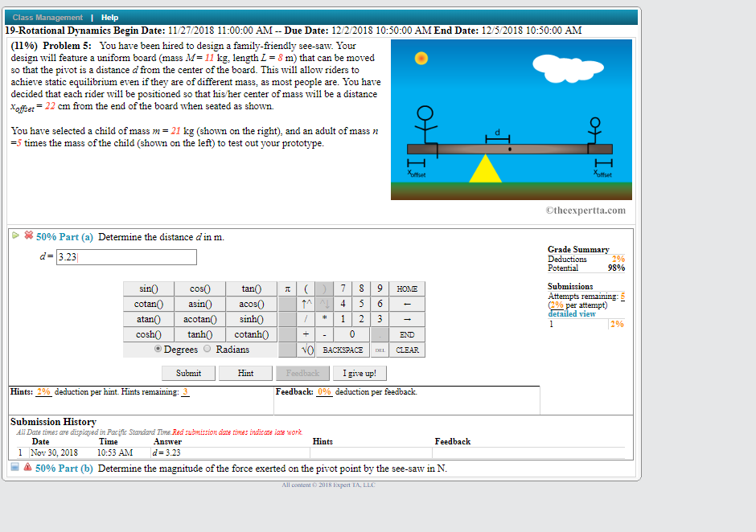756x532 pixels.
Task: Submit the answer for Part (a)
Action: point(188,373)
